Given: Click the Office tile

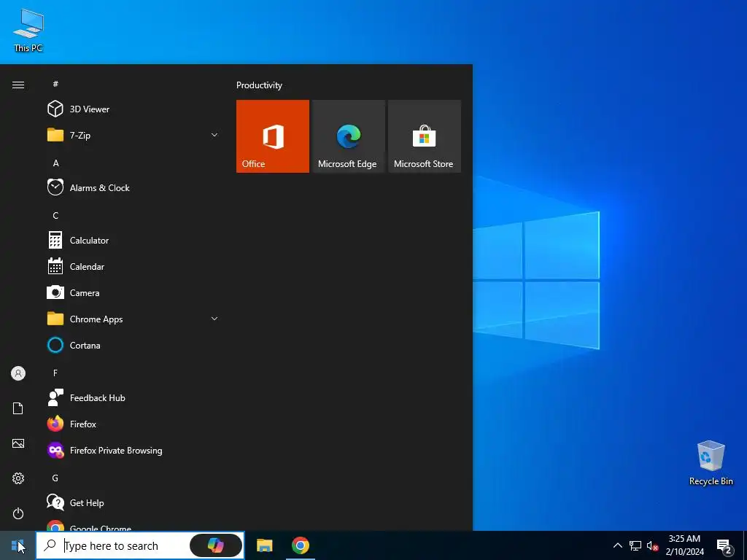Looking at the screenshot, I should (273, 136).
